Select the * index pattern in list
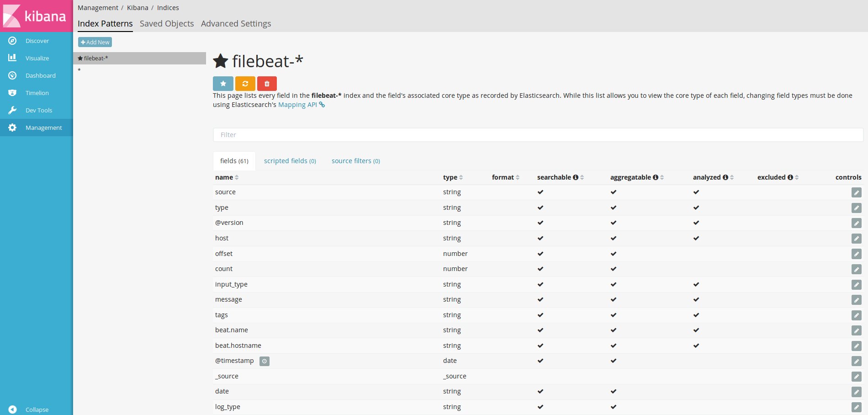Viewport: 868px width, 415px height. 139,70
